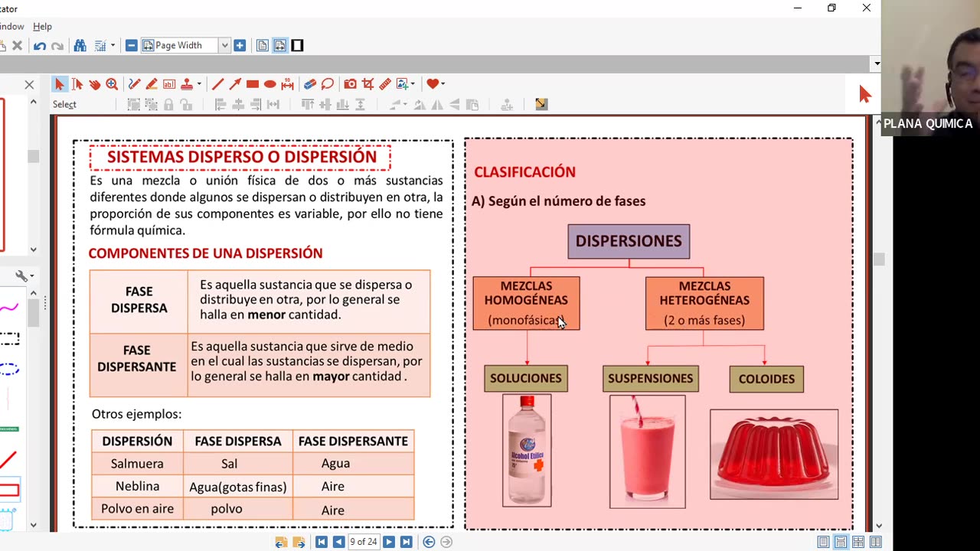Go to next page
This screenshot has height=551, width=980.
tap(389, 542)
